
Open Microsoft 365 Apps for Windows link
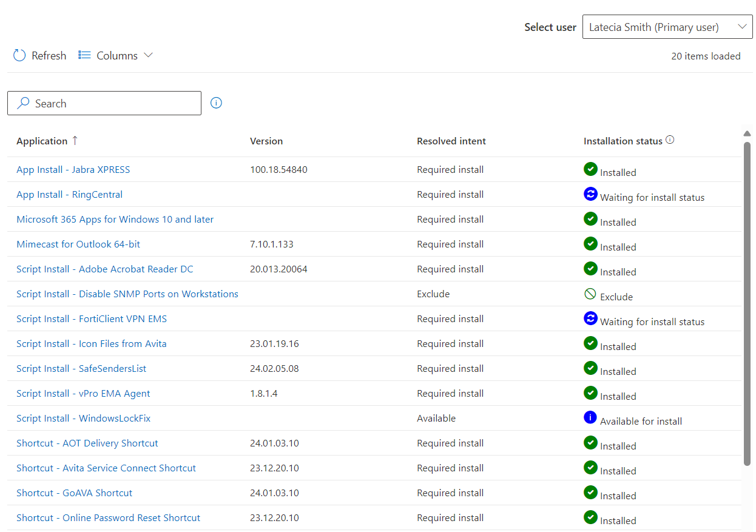pyautogui.click(x=115, y=220)
